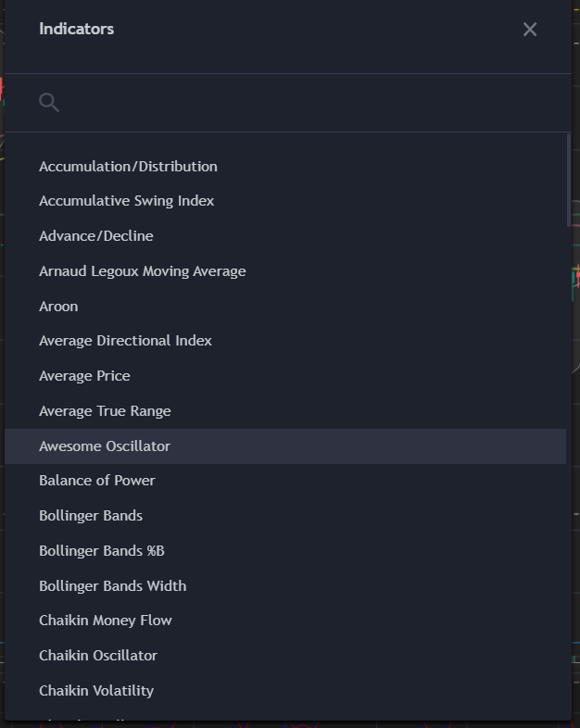Screen dimensions: 580x728
Task: Add Bollinger Bands to chart
Action: click(285, 516)
